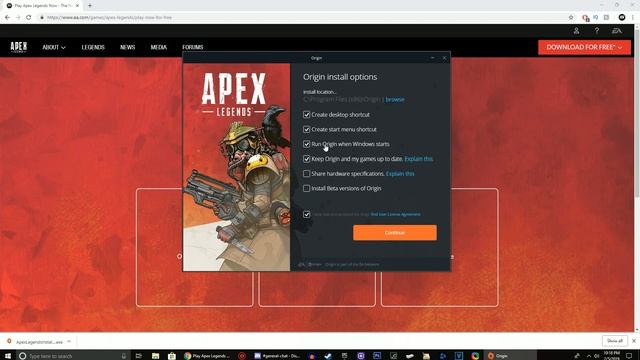Enable Share hardware specifications
This screenshot has width=640, height=360.
click(x=307, y=173)
